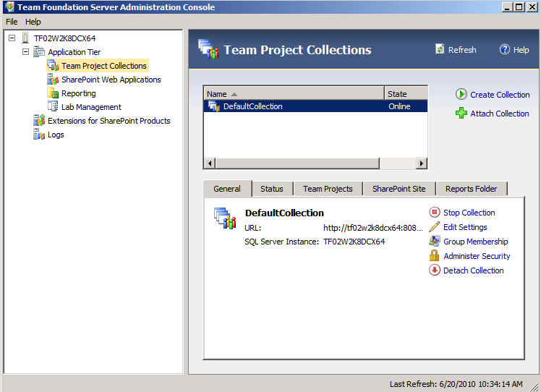Viewport: 541px width, 392px height.
Task: Click the green plus Attach Collection icon
Action: (x=461, y=113)
